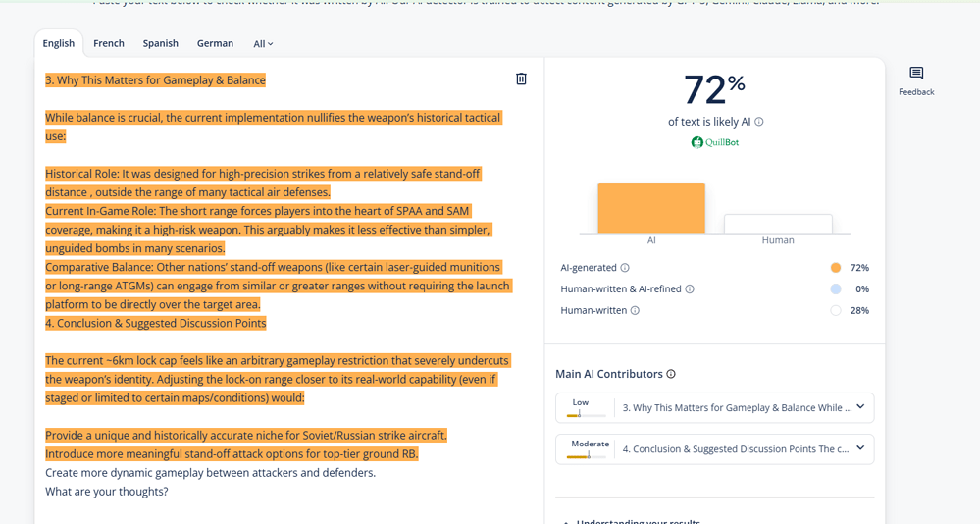
Task: Click the QuillBot logo under the score
Action: (x=714, y=142)
